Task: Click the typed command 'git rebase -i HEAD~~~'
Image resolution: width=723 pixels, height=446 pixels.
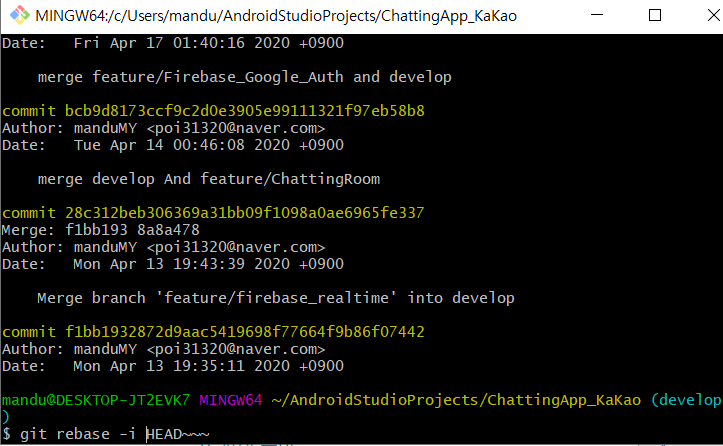Action: [x=115, y=434]
